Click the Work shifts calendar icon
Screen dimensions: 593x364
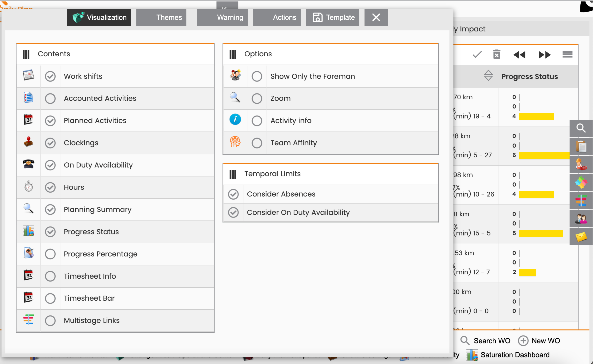(29, 75)
